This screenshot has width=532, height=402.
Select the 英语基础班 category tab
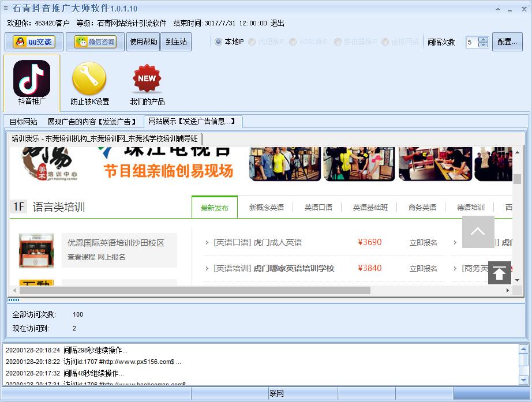(370, 207)
